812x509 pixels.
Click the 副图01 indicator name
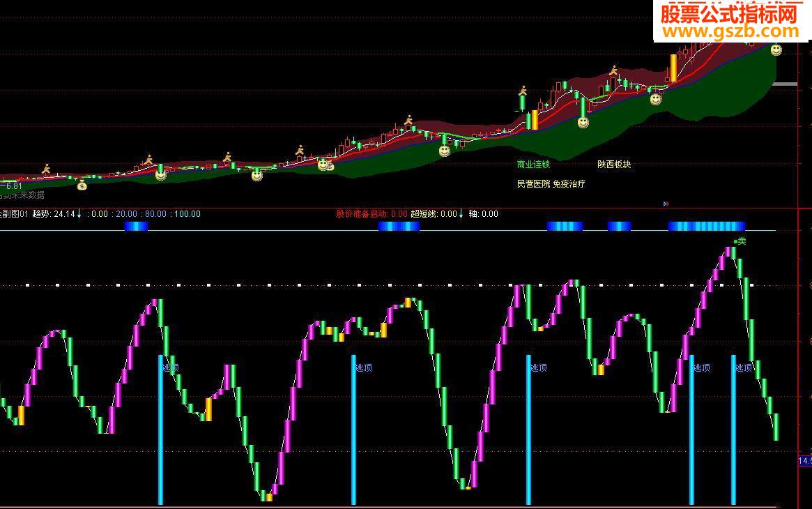(14, 214)
